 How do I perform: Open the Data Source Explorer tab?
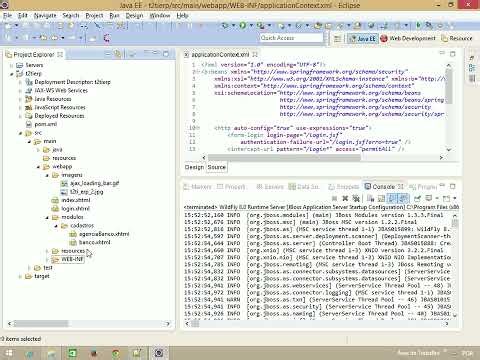(x=304, y=187)
